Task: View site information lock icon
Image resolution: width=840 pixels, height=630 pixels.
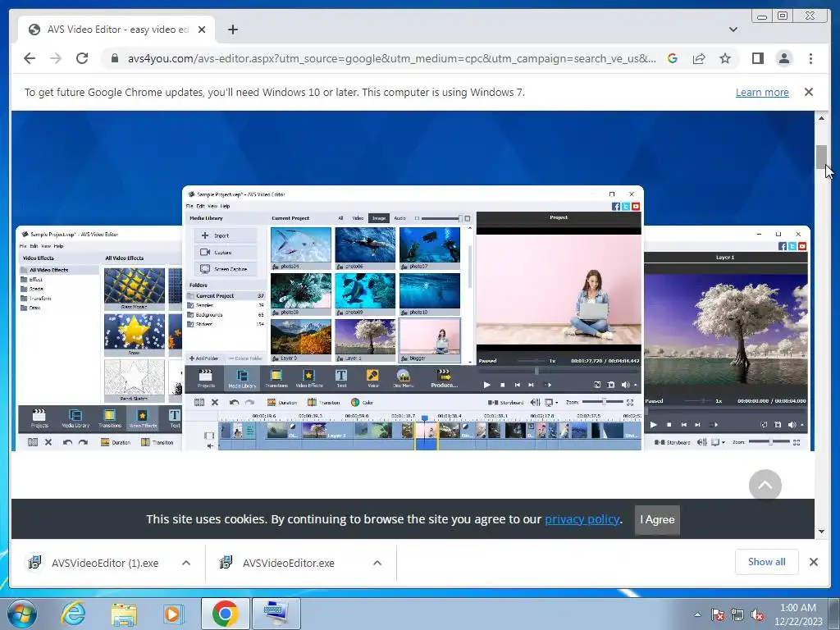Action: tap(114, 58)
